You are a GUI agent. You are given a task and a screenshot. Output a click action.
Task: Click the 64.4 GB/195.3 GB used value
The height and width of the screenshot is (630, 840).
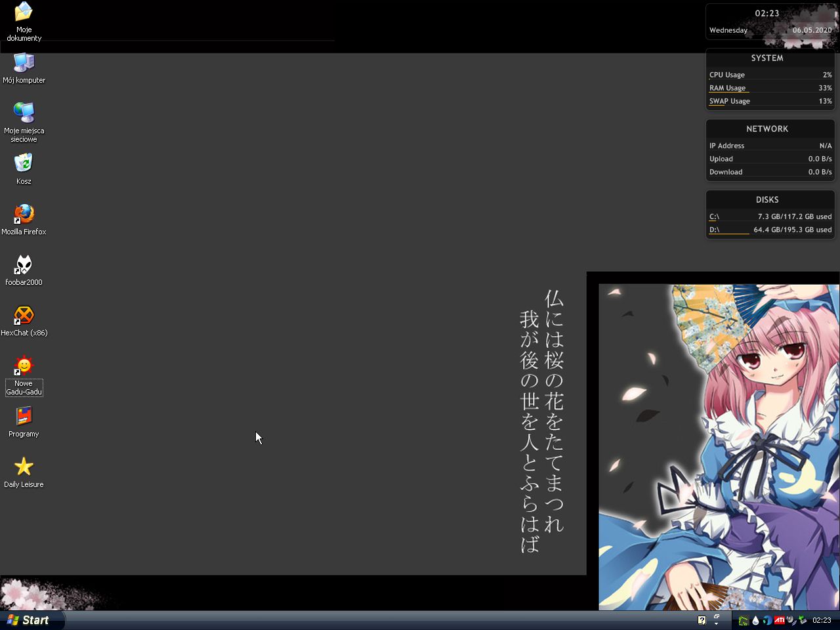(793, 230)
